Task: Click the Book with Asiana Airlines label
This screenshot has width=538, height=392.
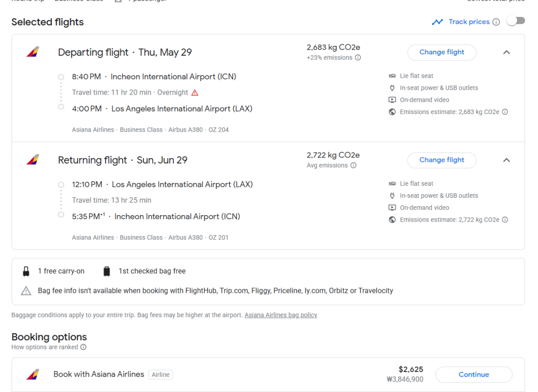Action: 99,374
